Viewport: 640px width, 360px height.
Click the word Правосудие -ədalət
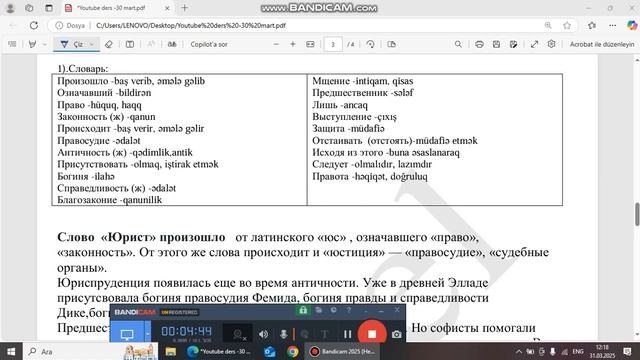click(99, 140)
